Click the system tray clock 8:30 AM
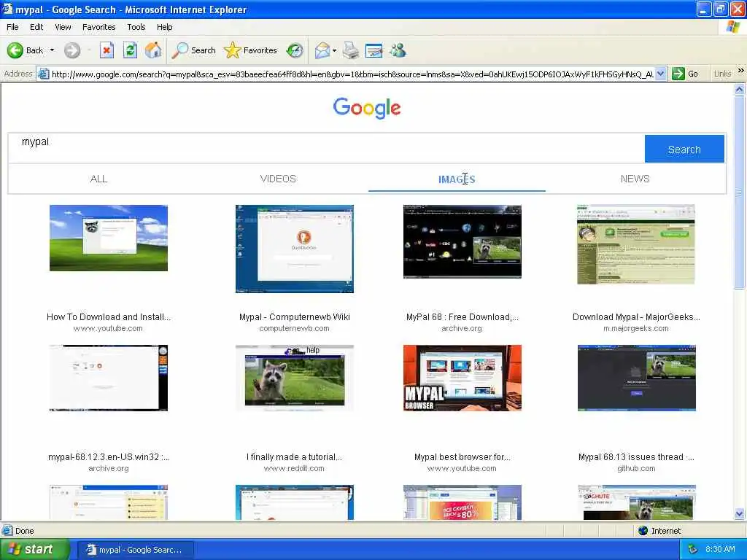This screenshot has height=560, width=747. point(720,550)
